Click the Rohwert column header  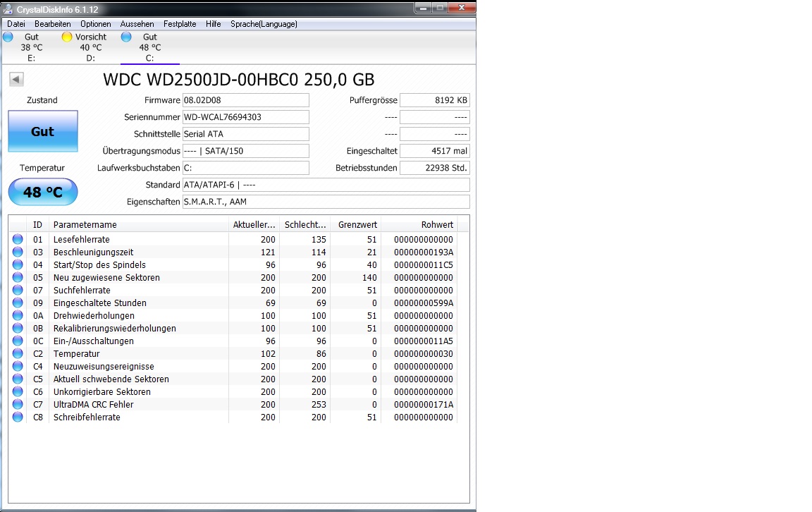click(419, 224)
